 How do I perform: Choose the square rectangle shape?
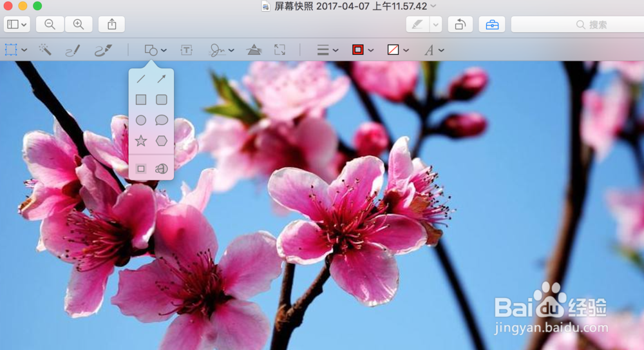[x=141, y=99]
